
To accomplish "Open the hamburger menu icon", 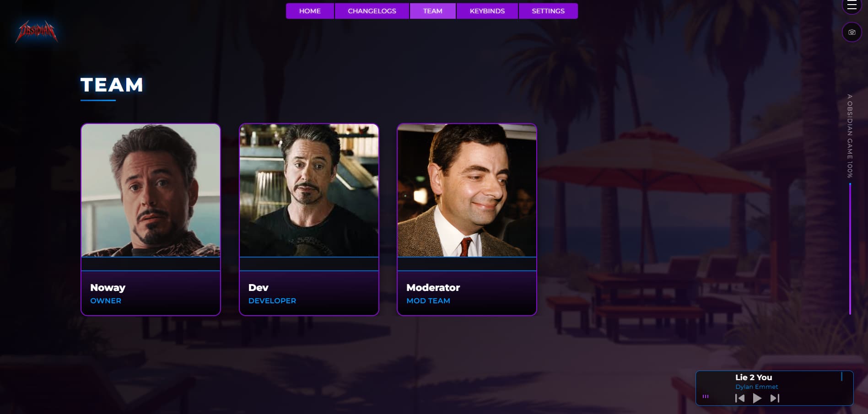I will coord(852,5).
